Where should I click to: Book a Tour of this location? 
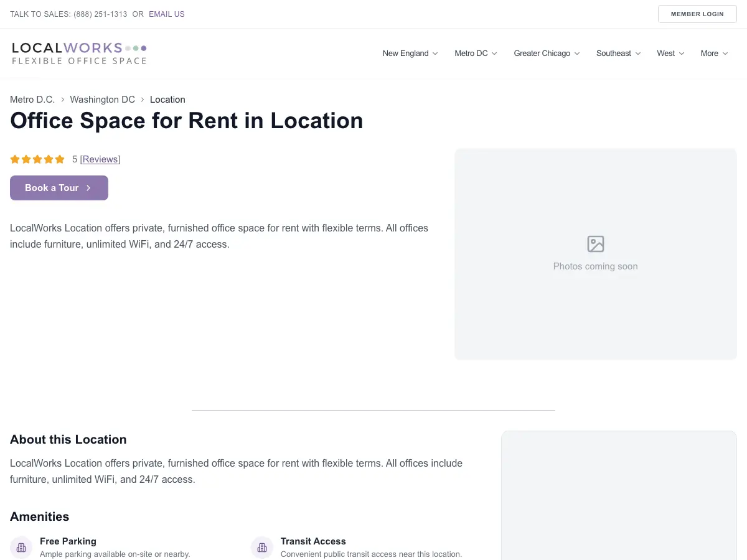pos(59,188)
